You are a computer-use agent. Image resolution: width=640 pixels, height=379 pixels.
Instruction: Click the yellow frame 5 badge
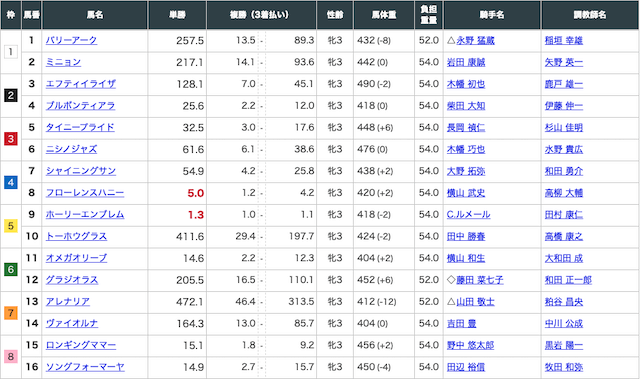pyautogui.click(x=11, y=226)
